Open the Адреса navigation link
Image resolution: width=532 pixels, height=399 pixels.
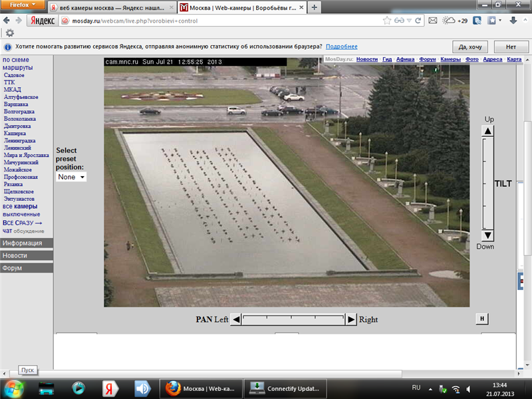click(493, 59)
